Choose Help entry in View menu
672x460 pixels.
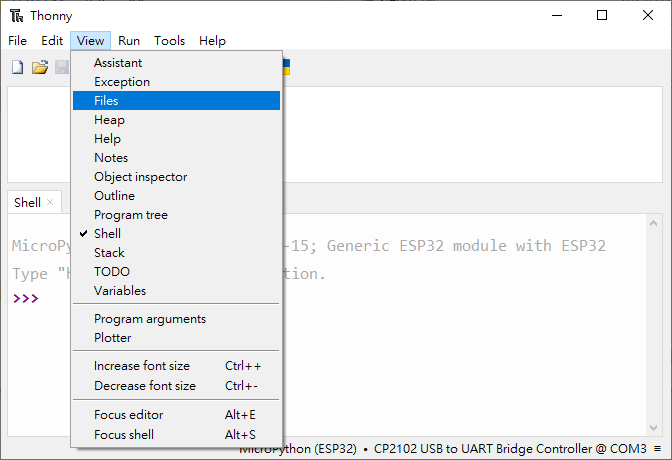point(176,138)
